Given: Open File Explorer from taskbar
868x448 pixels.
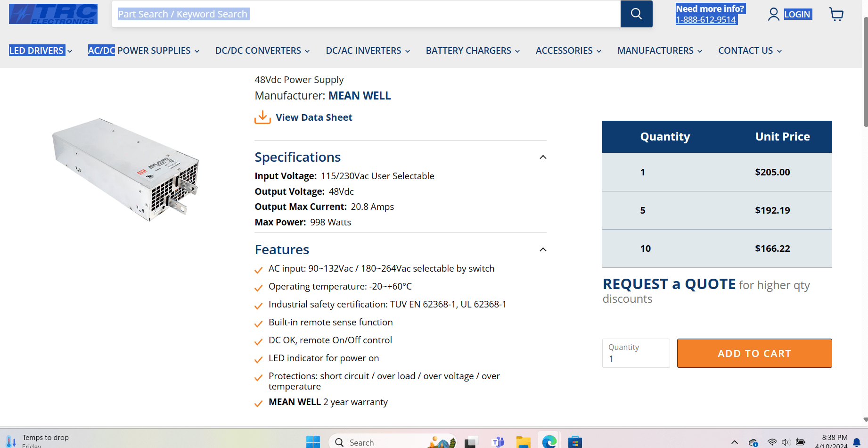Looking at the screenshot, I should pos(523,442).
